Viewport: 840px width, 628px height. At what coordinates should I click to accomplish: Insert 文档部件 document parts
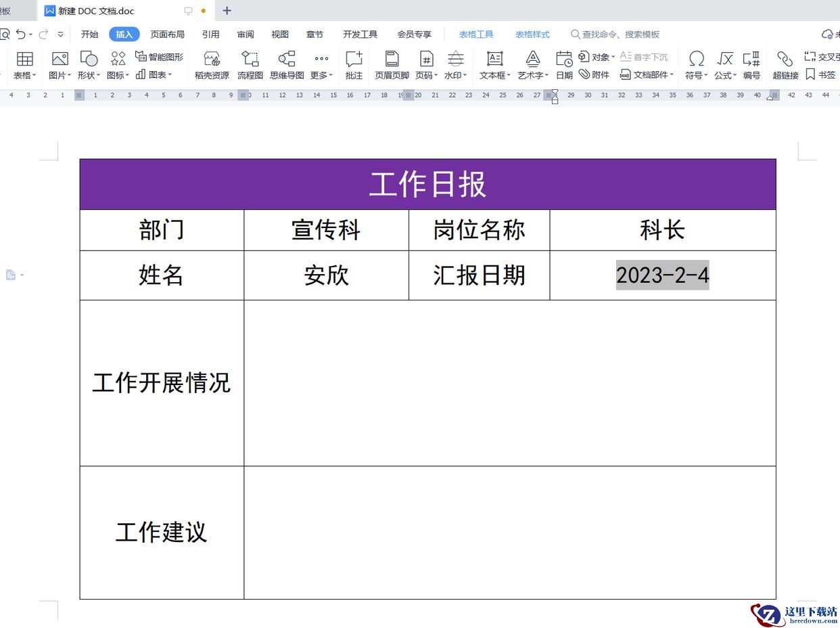[647, 74]
